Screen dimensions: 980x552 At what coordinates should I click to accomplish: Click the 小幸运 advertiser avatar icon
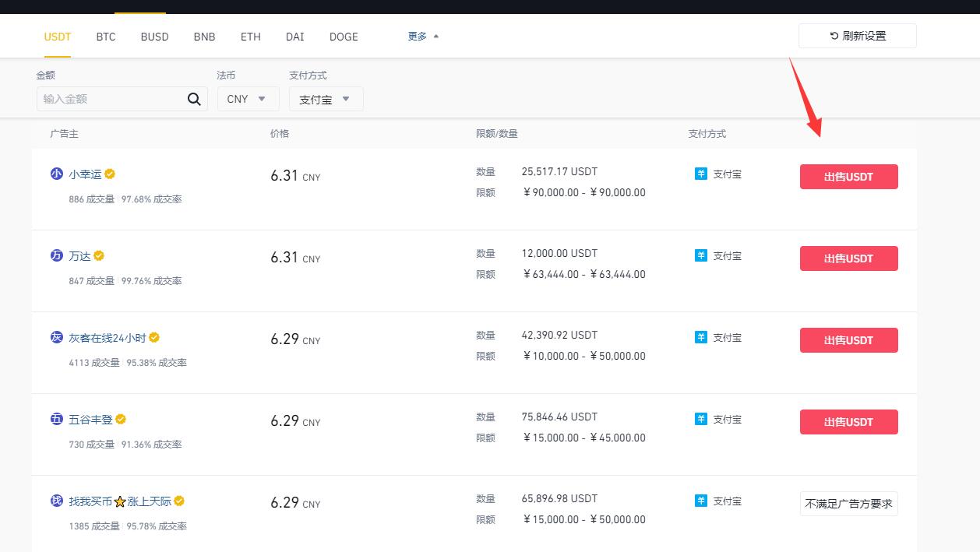[56, 174]
